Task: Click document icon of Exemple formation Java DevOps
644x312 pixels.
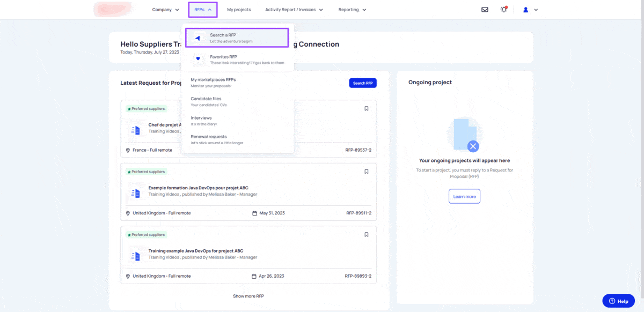Action: 135,192
